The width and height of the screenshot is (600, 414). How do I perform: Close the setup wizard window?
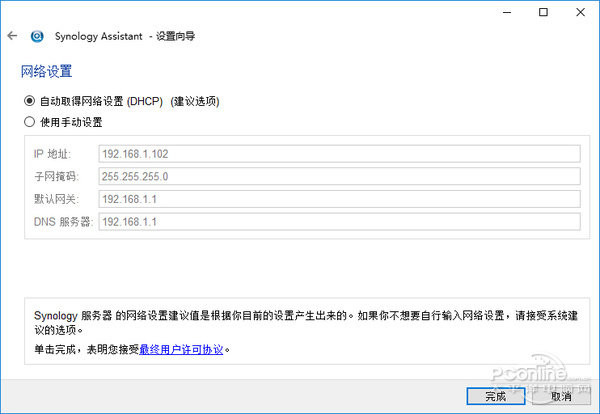point(580,13)
